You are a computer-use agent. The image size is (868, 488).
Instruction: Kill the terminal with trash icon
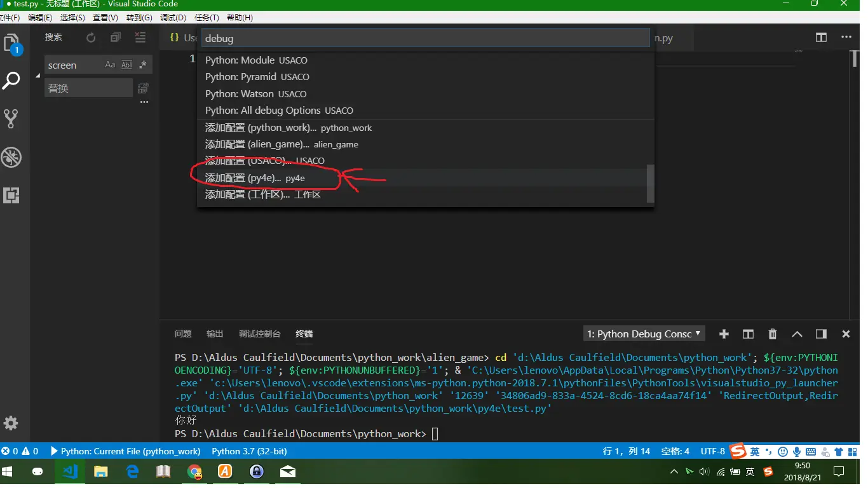773,334
